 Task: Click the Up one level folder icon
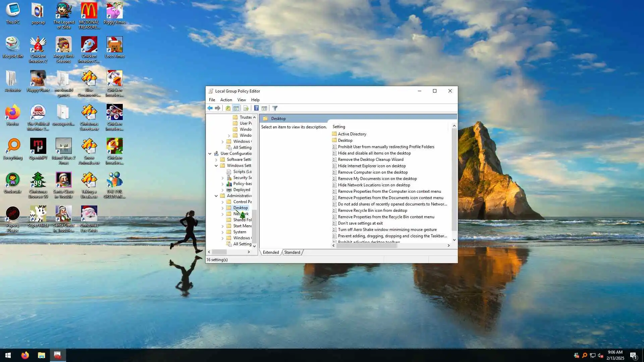[x=228, y=108]
